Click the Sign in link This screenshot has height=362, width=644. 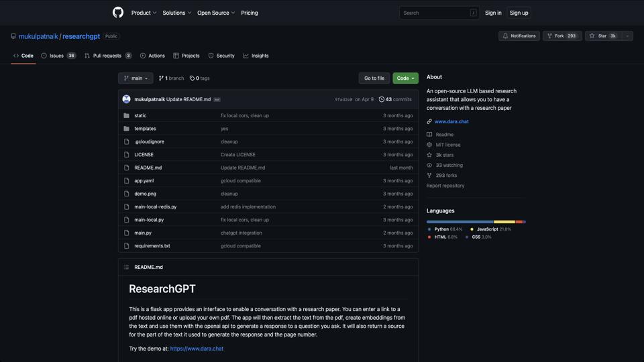point(493,13)
